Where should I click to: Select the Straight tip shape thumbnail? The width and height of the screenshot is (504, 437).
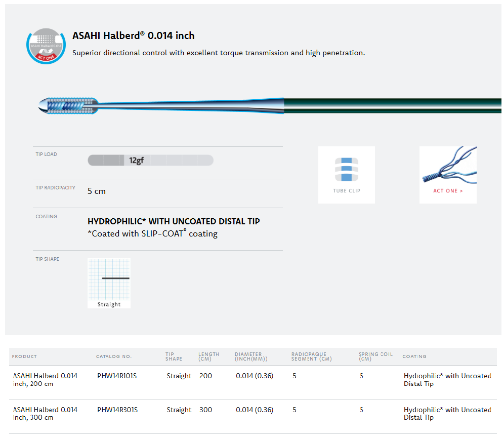[109, 283]
